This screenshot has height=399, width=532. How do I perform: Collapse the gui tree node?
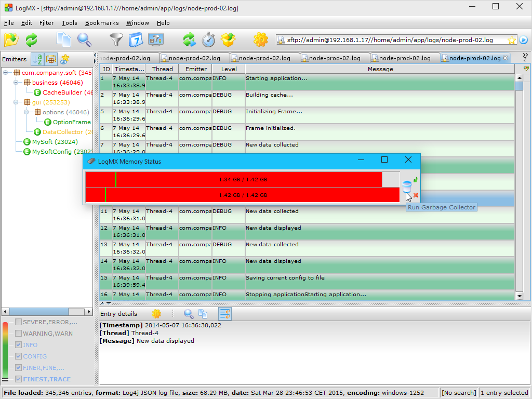point(16,102)
